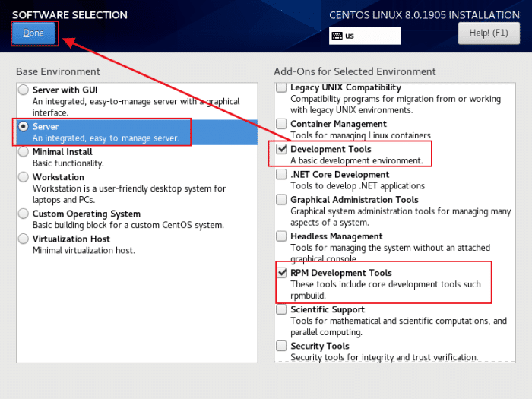Click the 'Scientific Support' label text
The height and width of the screenshot is (399, 532).
click(x=328, y=309)
